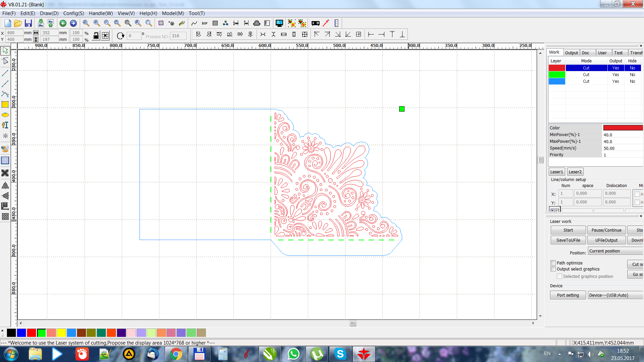Click the black X delete tool
This screenshot has width=644, height=362.
pos(5,173)
